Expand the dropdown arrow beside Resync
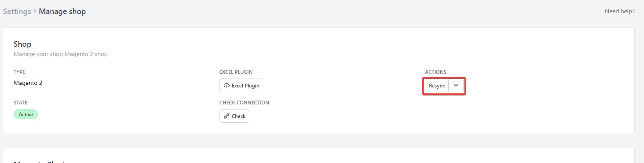This screenshot has width=644, height=163. tap(456, 85)
